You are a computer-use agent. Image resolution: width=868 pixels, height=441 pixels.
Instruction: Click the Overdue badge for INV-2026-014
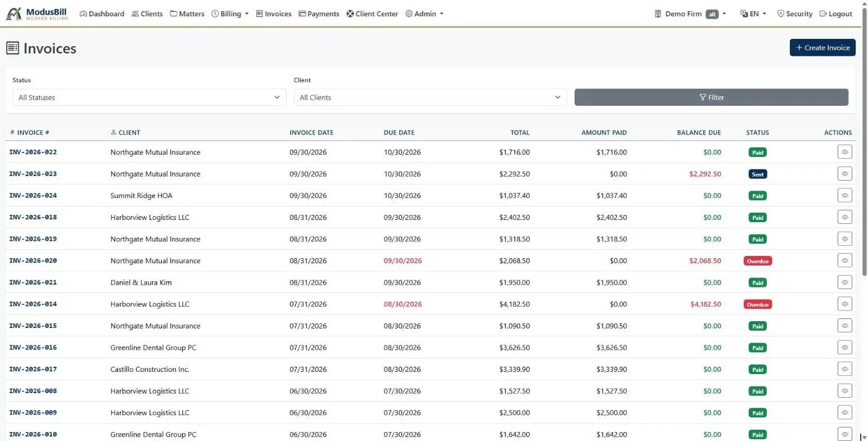[x=757, y=304]
